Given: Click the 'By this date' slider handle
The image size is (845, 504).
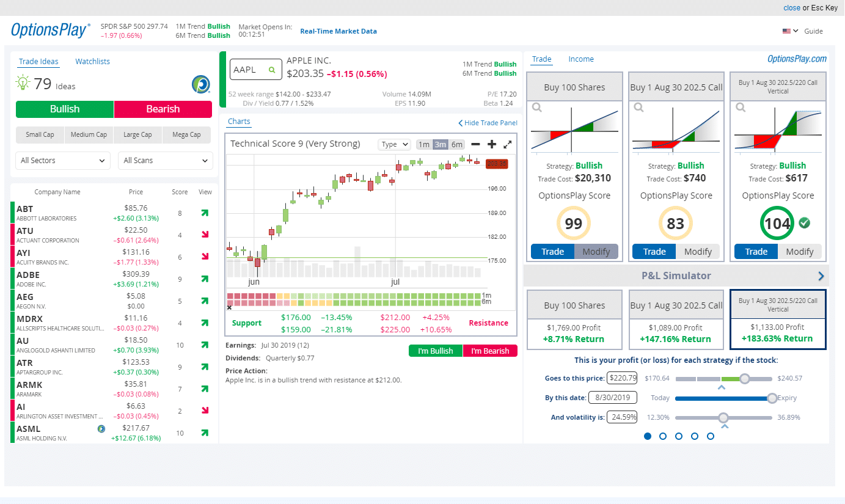Looking at the screenshot, I should pos(772,398).
